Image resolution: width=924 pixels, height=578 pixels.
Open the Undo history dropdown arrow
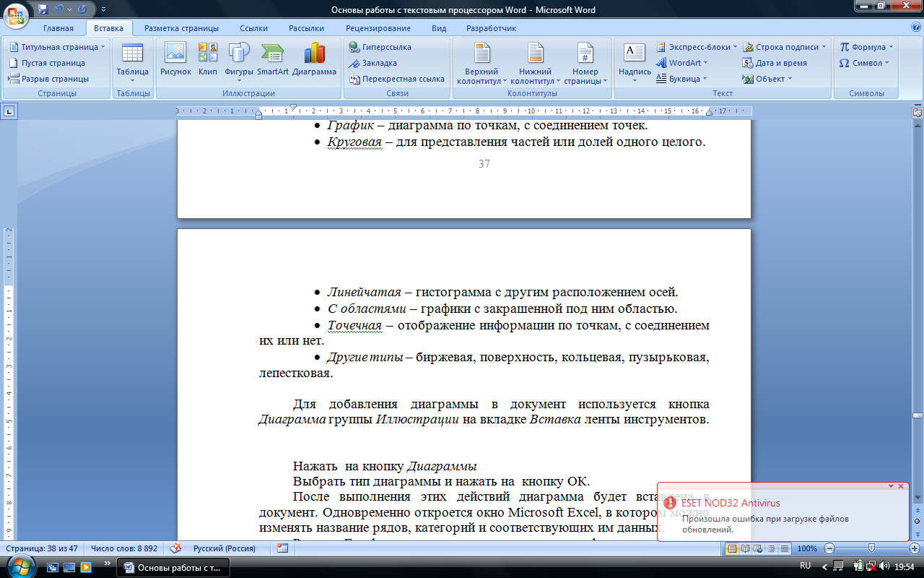tap(69, 9)
